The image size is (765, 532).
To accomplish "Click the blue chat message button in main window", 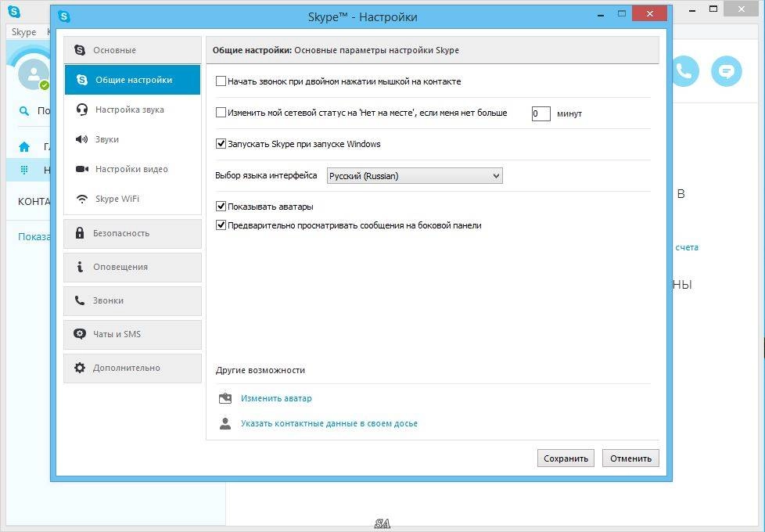I will point(727,71).
